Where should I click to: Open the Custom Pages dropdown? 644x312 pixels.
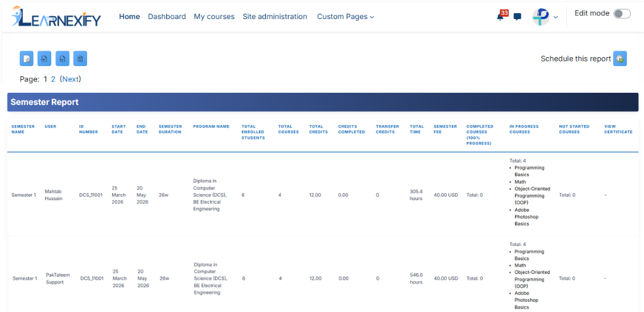[345, 17]
